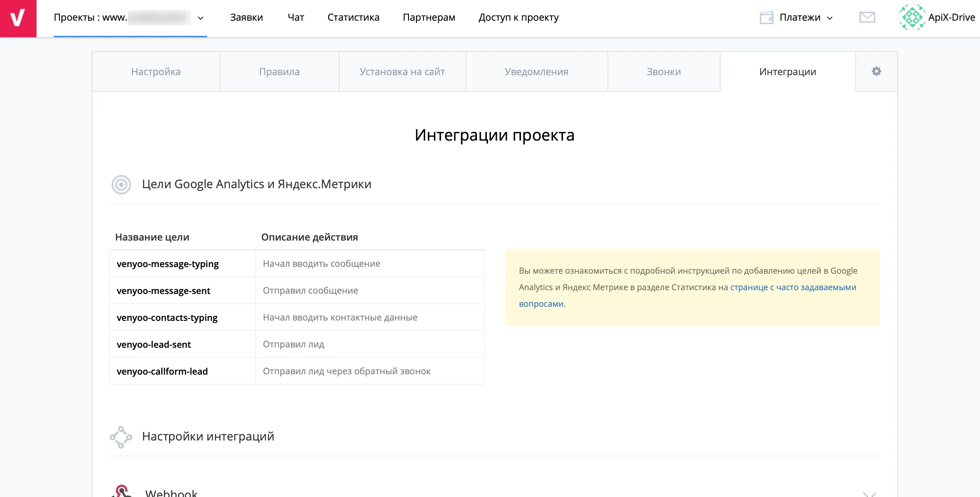
Task: Select the Интеграции tab
Action: point(787,72)
